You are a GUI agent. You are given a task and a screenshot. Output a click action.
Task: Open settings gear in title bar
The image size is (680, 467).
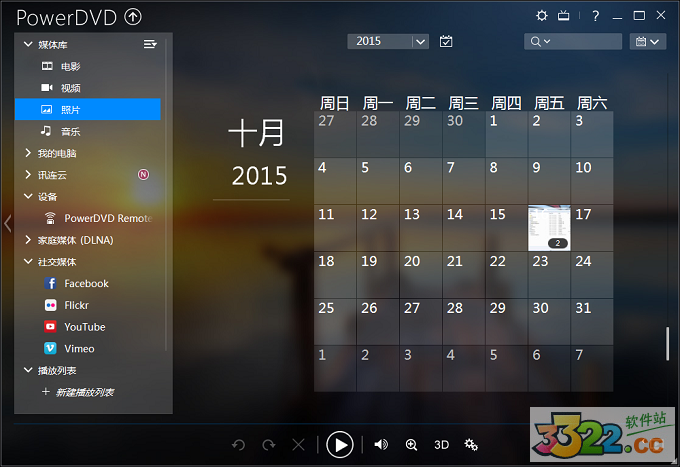pyautogui.click(x=542, y=16)
